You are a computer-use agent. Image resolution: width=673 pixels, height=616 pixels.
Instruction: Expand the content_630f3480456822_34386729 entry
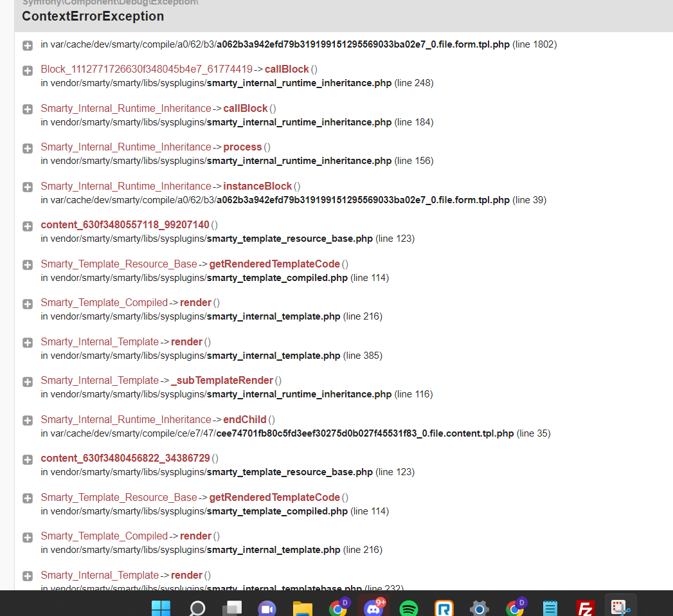(28, 460)
